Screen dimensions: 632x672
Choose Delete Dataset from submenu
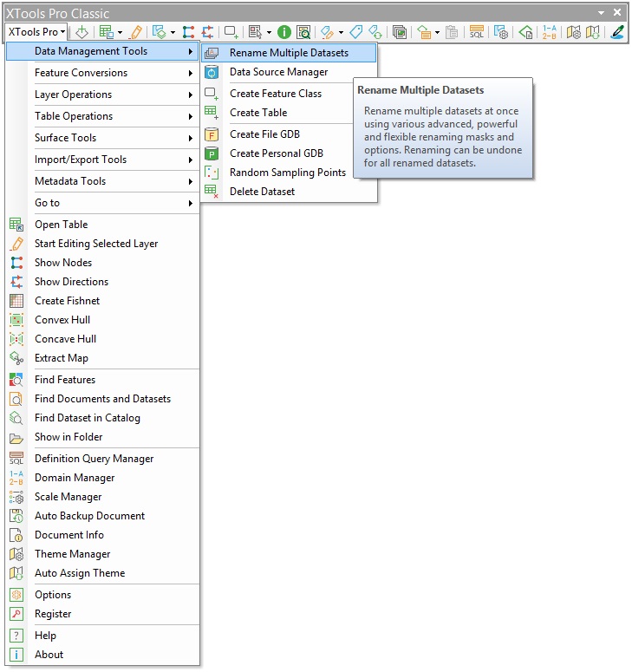click(290, 192)
